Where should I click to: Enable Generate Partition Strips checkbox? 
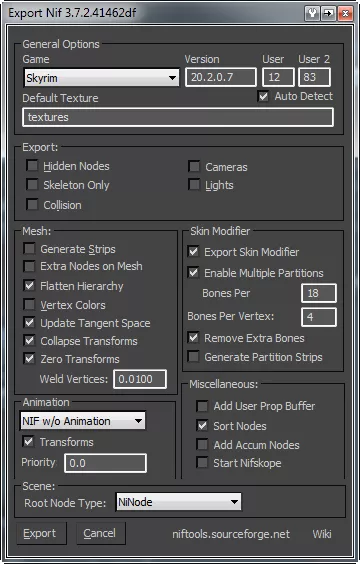pos(193,357)
